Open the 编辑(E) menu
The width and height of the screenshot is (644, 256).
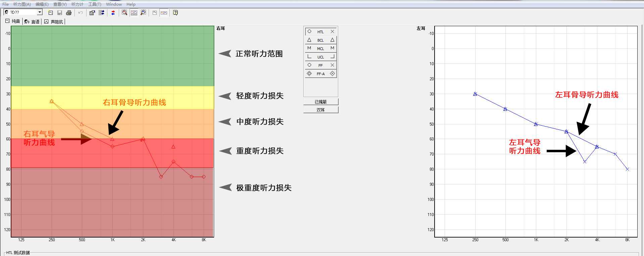click(x=42, y=4)
